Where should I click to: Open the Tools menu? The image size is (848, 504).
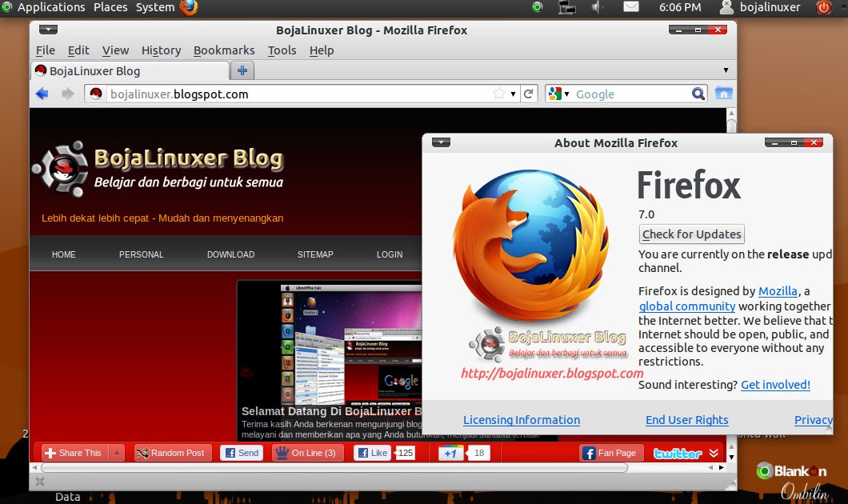pyautogui.click(x=282, y=50)
